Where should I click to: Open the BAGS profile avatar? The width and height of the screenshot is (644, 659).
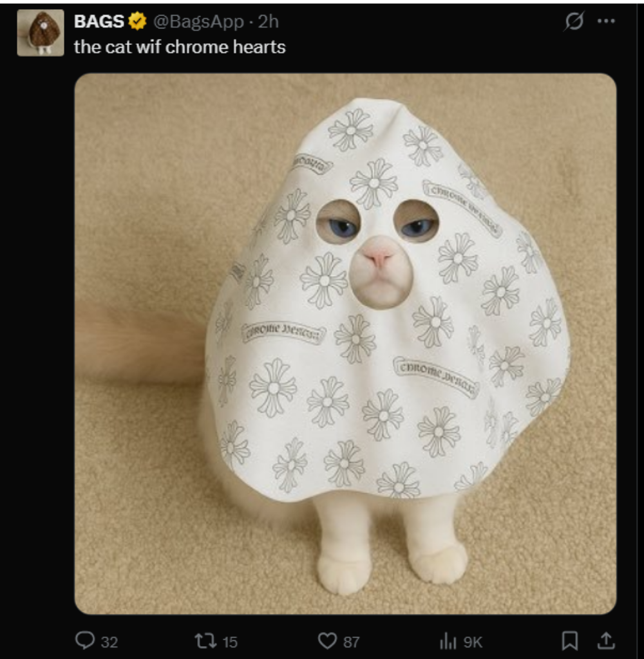click(x=40, y=33)
